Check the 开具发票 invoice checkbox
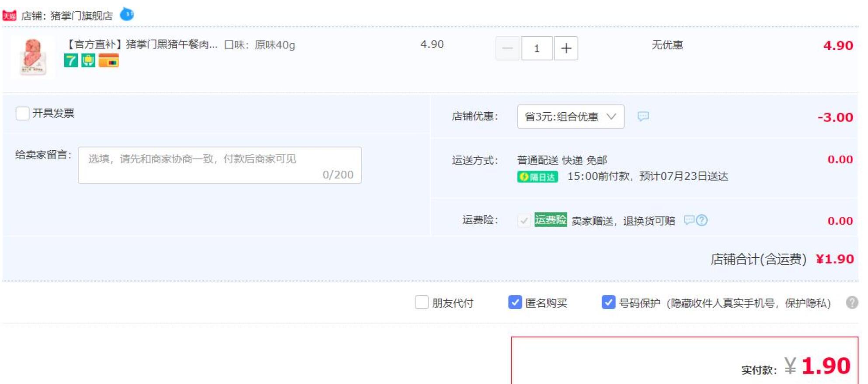 tap(22, 113)
